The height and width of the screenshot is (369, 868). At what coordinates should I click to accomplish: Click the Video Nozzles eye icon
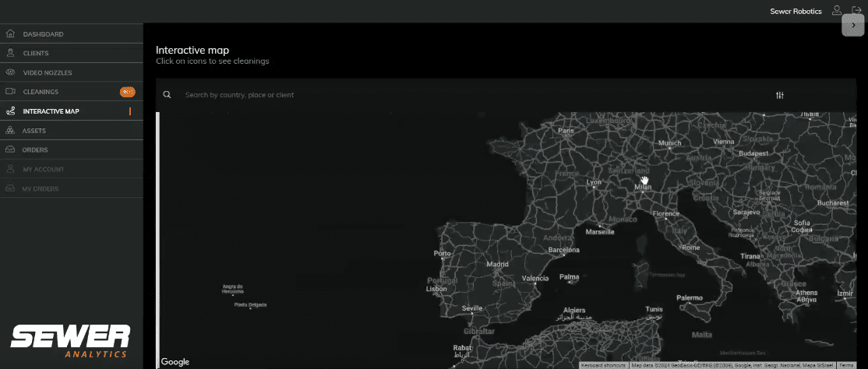pyautogui.click(x=10, y=72)
